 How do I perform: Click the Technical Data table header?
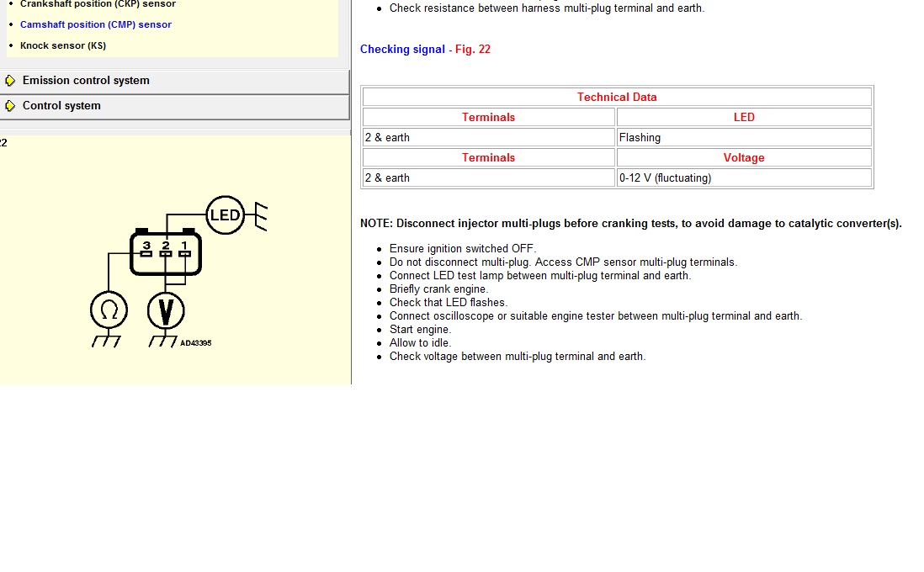pos(617,97)
